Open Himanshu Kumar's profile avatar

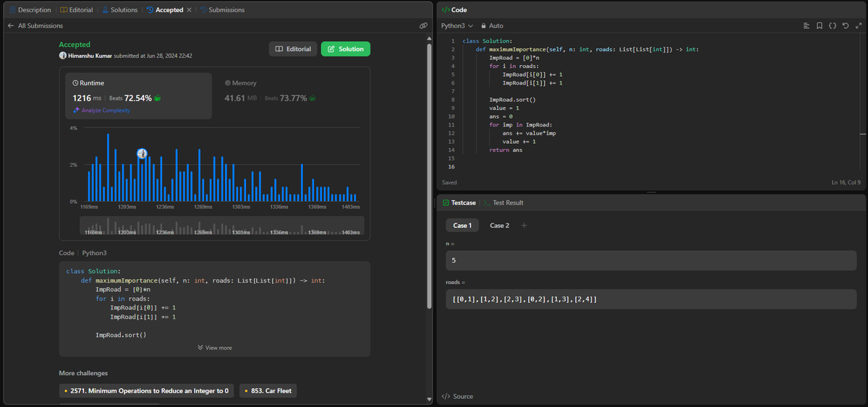(63, 56)
